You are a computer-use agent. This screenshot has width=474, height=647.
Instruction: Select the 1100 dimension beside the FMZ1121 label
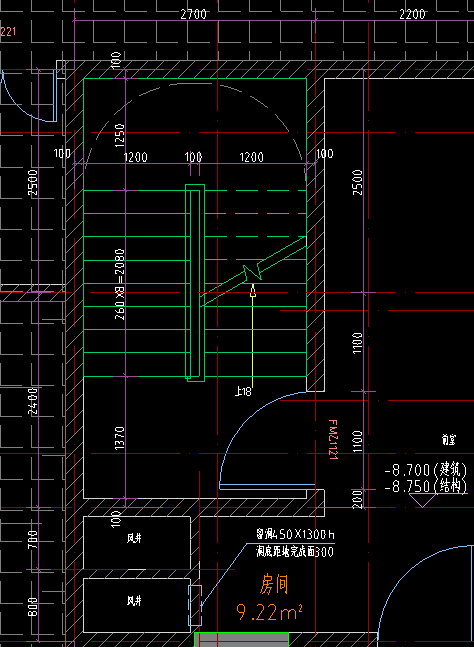pyautogui.click(x=358, y=442)
